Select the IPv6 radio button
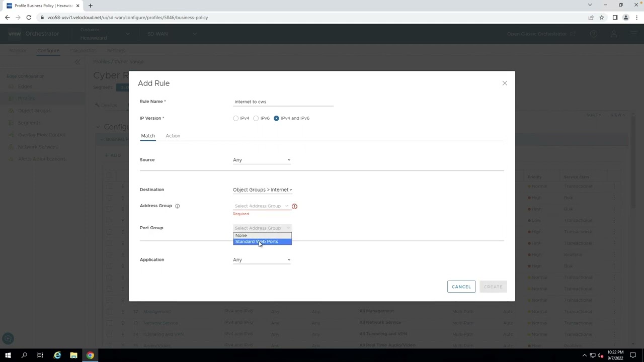The height and width of the screenshot is (362, 644). tap(256, 118)
